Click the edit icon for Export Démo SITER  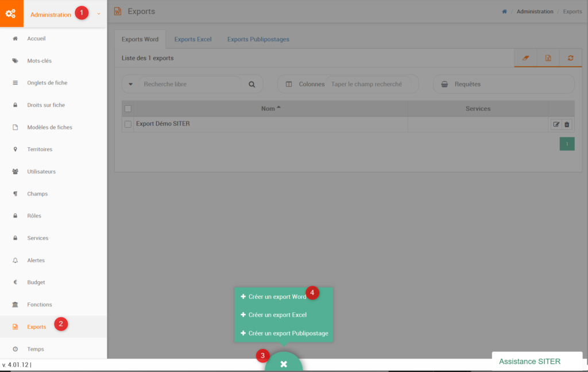tap(556, 124)
